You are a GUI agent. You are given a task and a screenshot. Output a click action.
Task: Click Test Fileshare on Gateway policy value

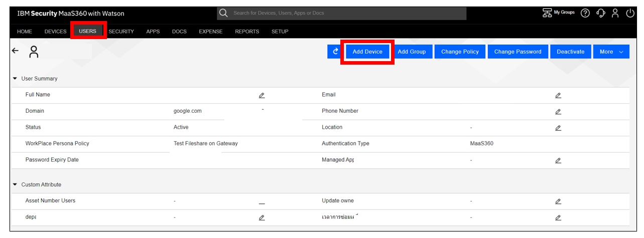point(206,143)
